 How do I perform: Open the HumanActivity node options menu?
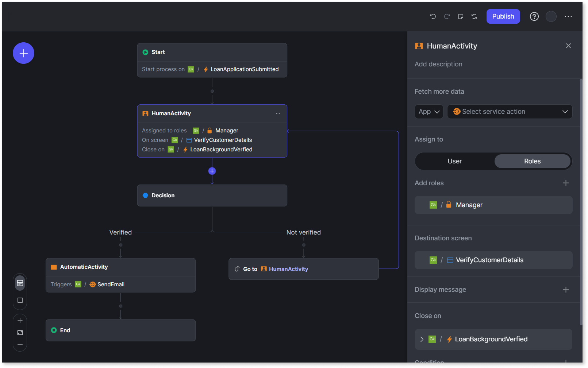coord(278,113)
